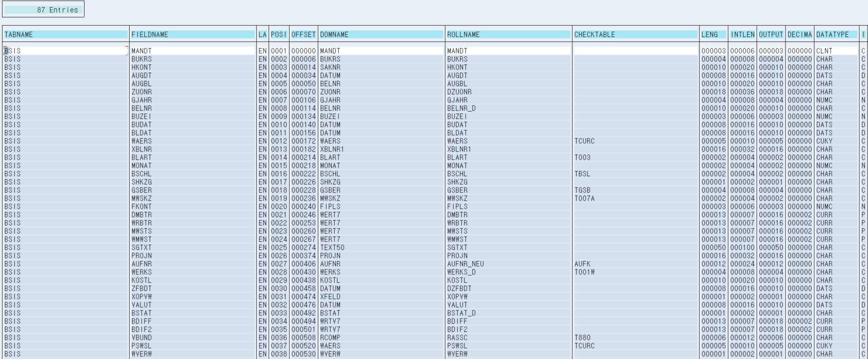Screen dimensions: 868x359
Task: Click rollname DZFBDT
Action: [459, 288]
